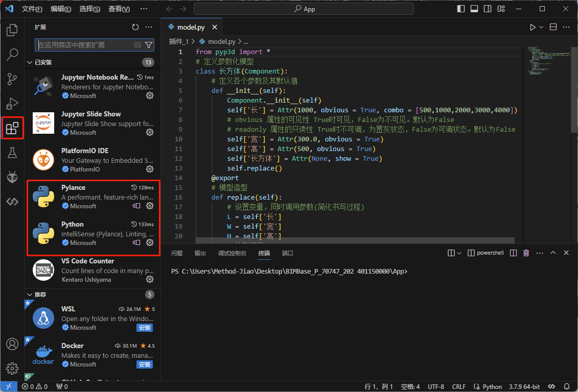Install the WSL extension
Screen dimensions: 578x392
145,328
